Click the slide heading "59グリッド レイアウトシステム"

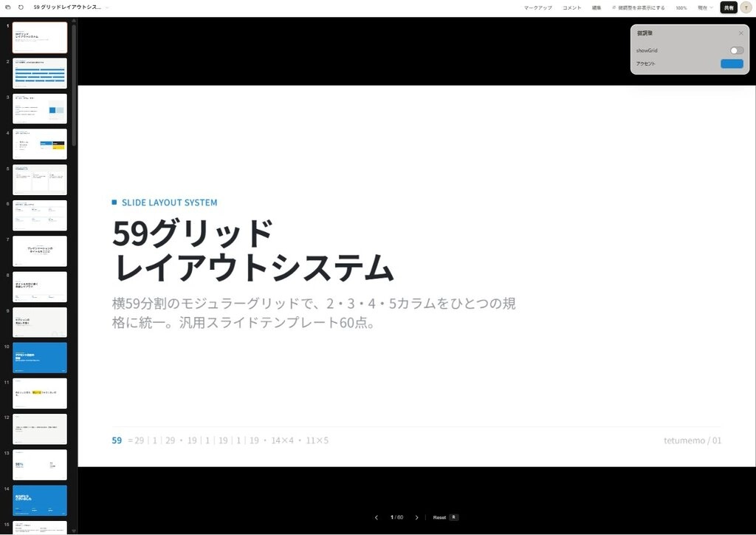[x=253, y=250]
